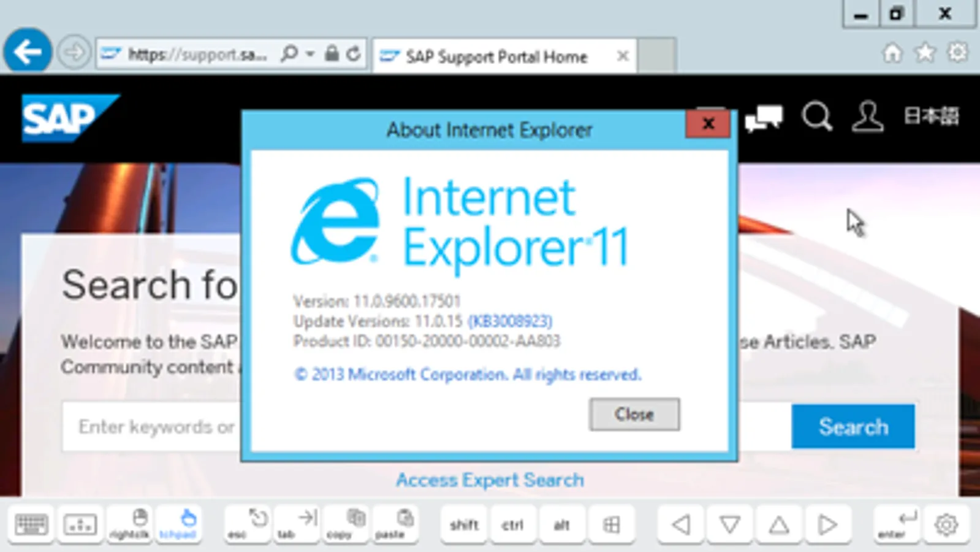Open the KB3008923 update link
This screenshot has width=980, height=552.
[510, 321]
